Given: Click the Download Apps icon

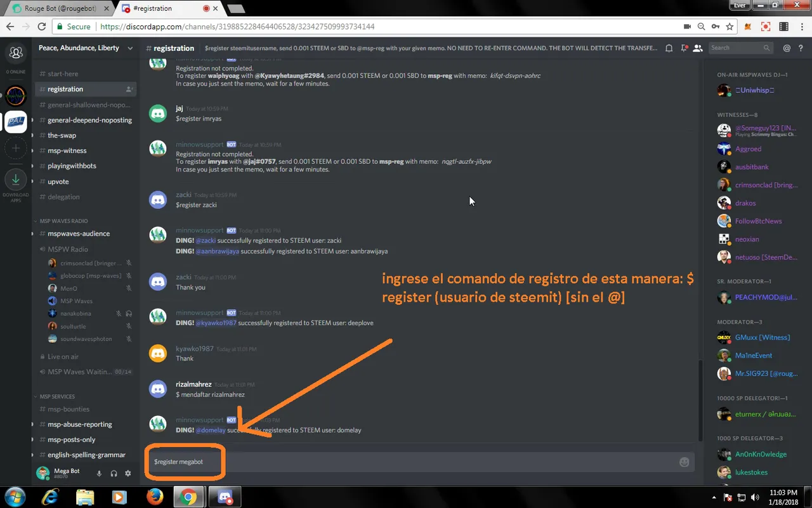Looking at the screenshot, I should [x=16, y=179].
